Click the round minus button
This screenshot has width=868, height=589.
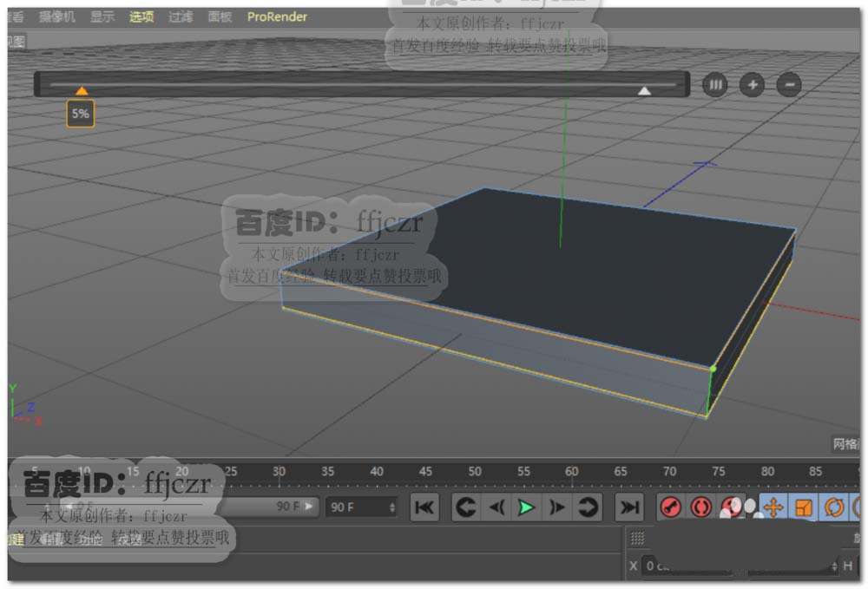(789, 85)
